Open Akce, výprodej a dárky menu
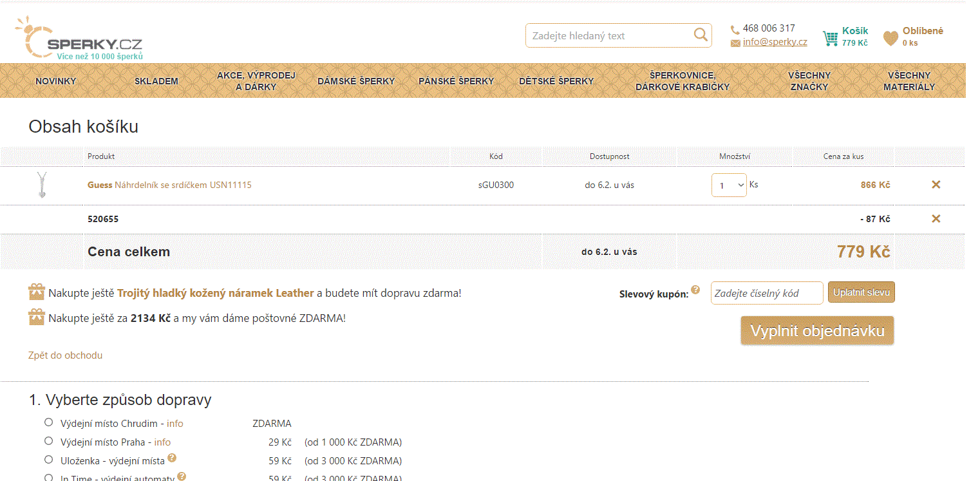980x481 pixels. 256,81
